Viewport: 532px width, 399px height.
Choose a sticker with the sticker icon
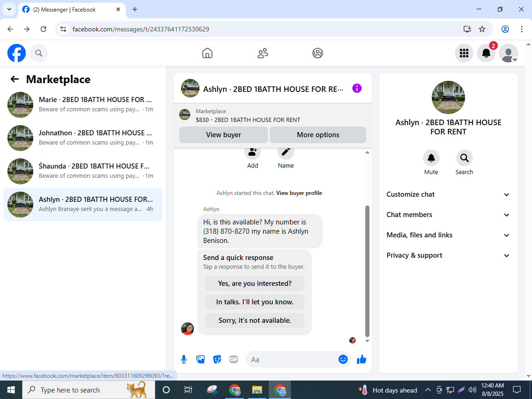217,359
